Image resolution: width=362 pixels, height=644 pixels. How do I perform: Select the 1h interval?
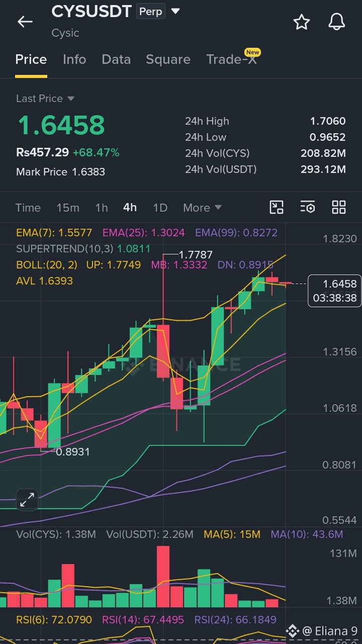pyautogui.click(x=102, y=208)
